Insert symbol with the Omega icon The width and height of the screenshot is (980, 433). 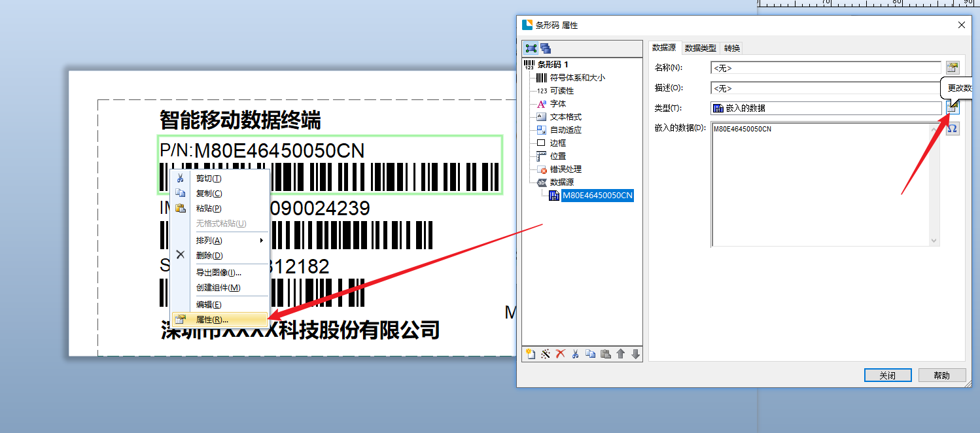(x=953, y=128)
